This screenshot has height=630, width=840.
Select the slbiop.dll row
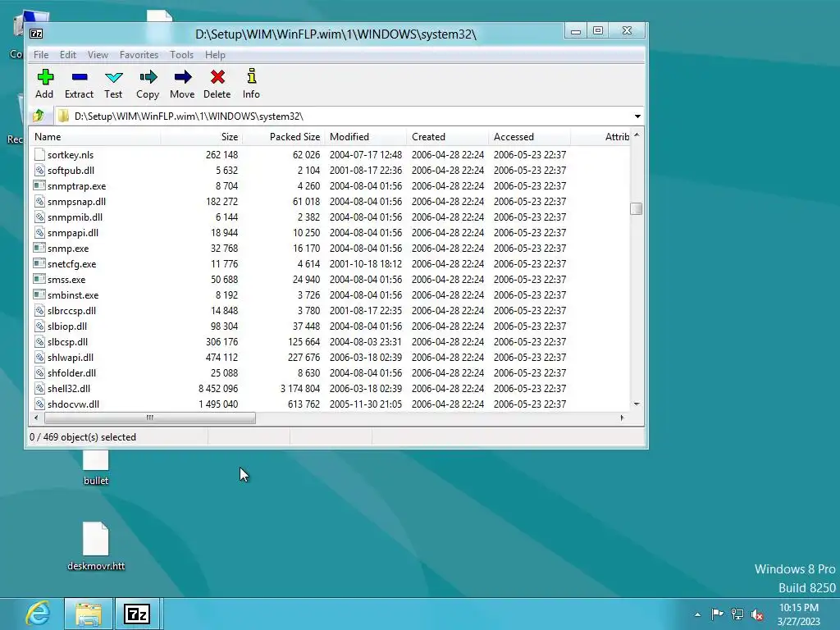[330, 326]
